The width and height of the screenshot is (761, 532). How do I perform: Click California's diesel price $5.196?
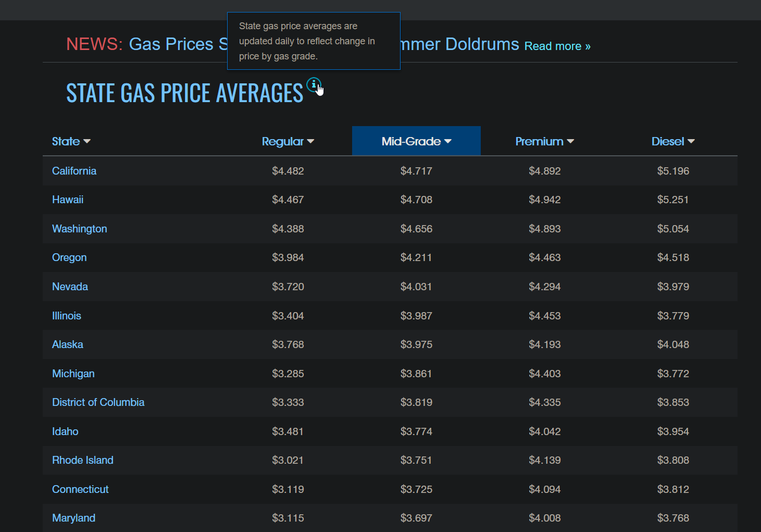[673, 171]
